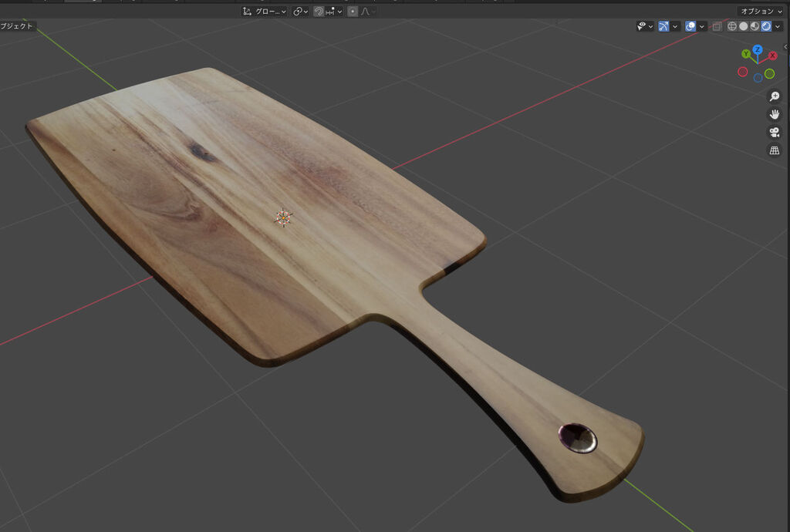Switch to Solid viewport shading
Screen dimensions: 790x532
pyautogui.click(x=743, y=26)
